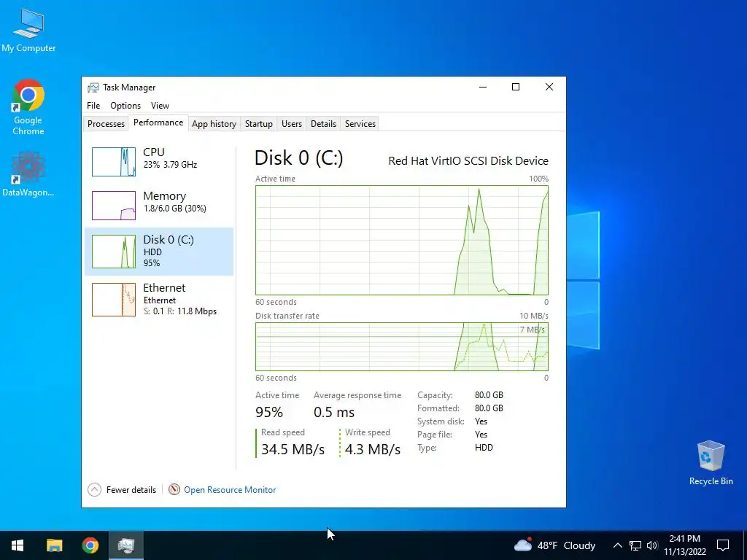Open My Computer desktop icon
747x560 pixels.
pyautogui.click(x=28, y=31)
